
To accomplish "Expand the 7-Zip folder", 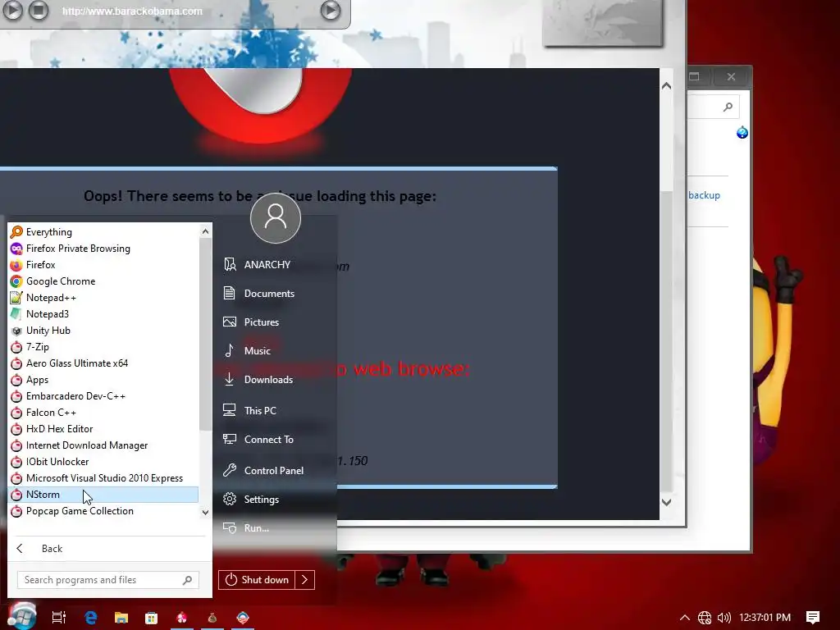I will [x=103, y=347].
